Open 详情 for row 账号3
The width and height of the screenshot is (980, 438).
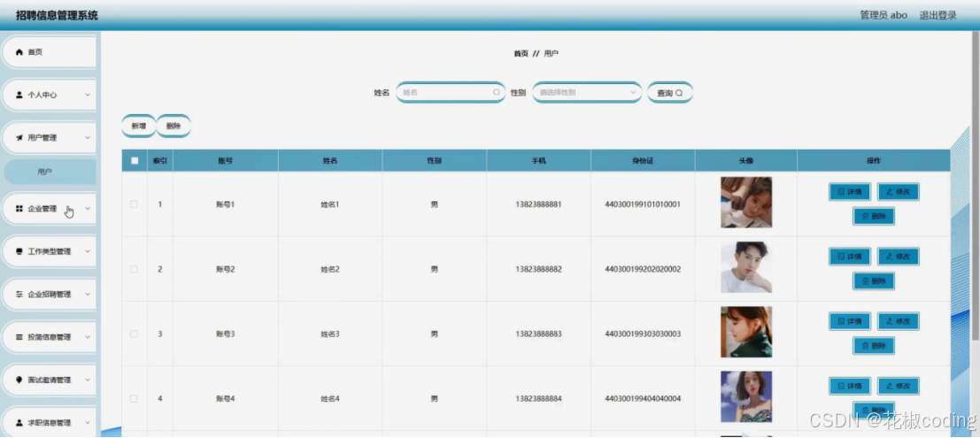pyautogui.click(x=850, y=321)
